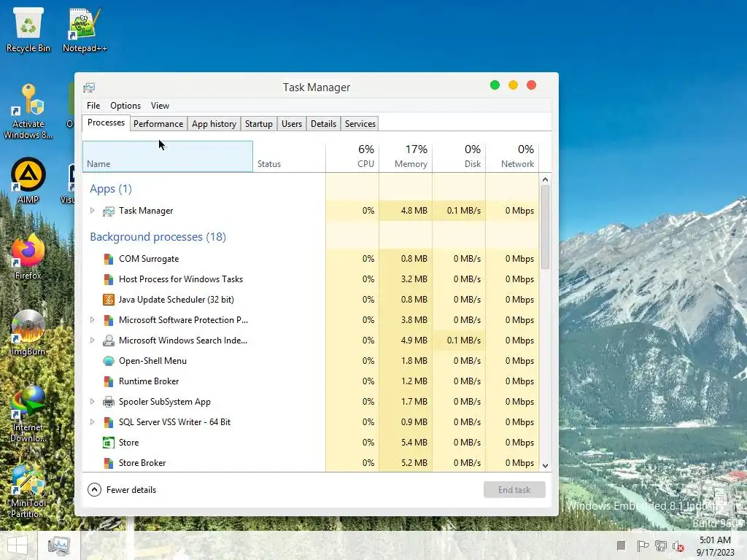This screenshot has height=560, width=747.
Task: Click the Task Manager process icon in Apps
Action: [x=109, y=211]
